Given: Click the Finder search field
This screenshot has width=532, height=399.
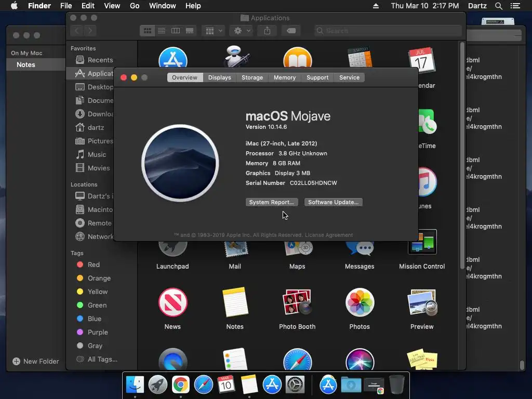Looking at the screenshot, I should pyautogui.click(x=388, y=31).
